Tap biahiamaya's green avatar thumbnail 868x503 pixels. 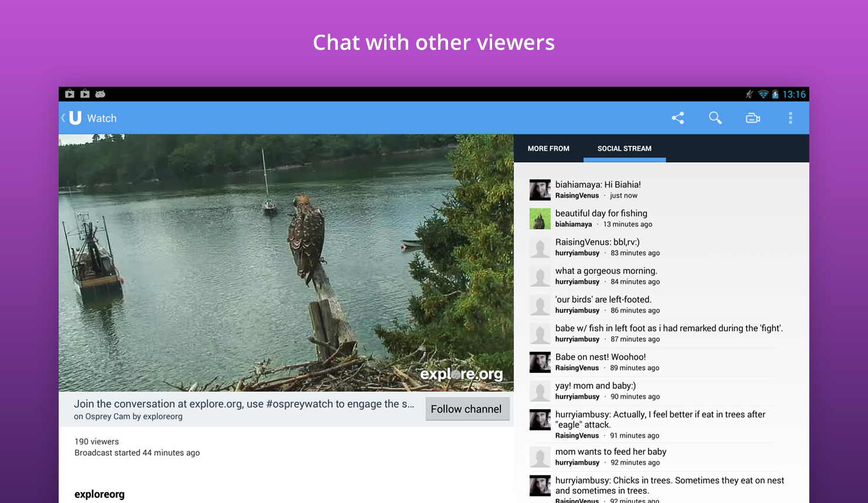point(540,218)
